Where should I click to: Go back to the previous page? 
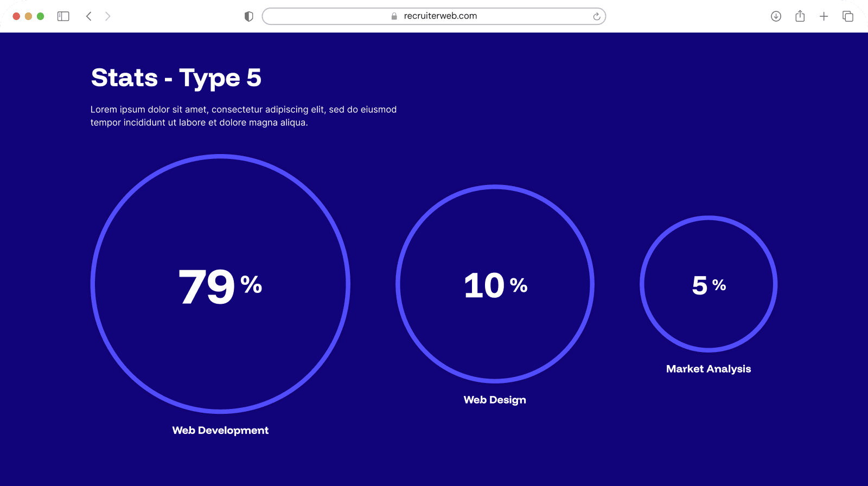[89, 16]
